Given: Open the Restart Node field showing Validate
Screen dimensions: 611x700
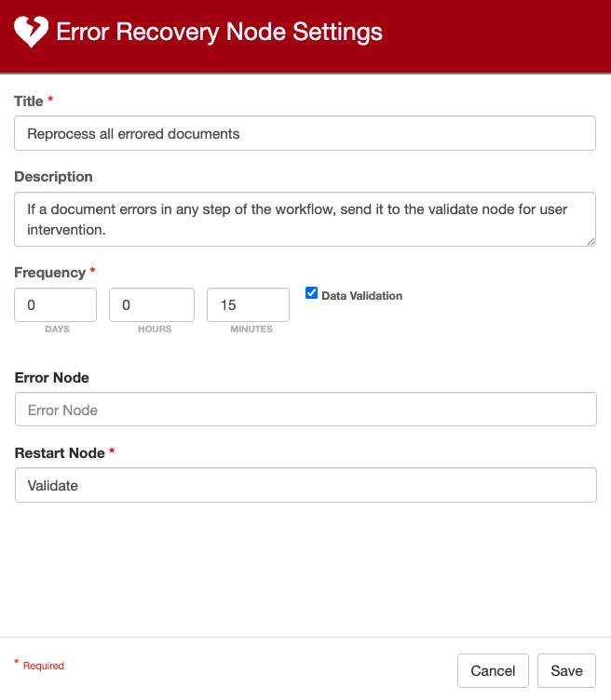Looking at the screenshot, I should click(x=305, y=485).
